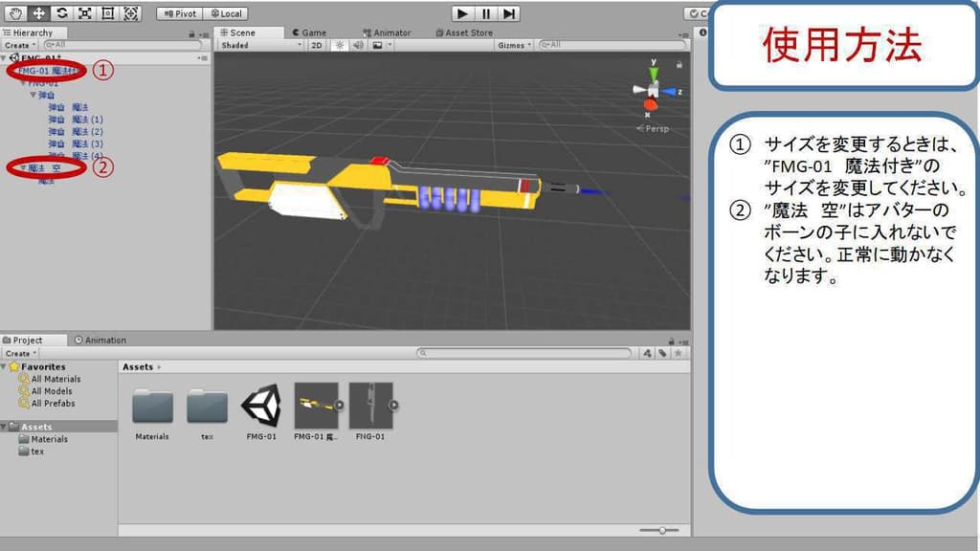The image size is (980, 551).
Task: Click the Play button
Action: point(463,13)
